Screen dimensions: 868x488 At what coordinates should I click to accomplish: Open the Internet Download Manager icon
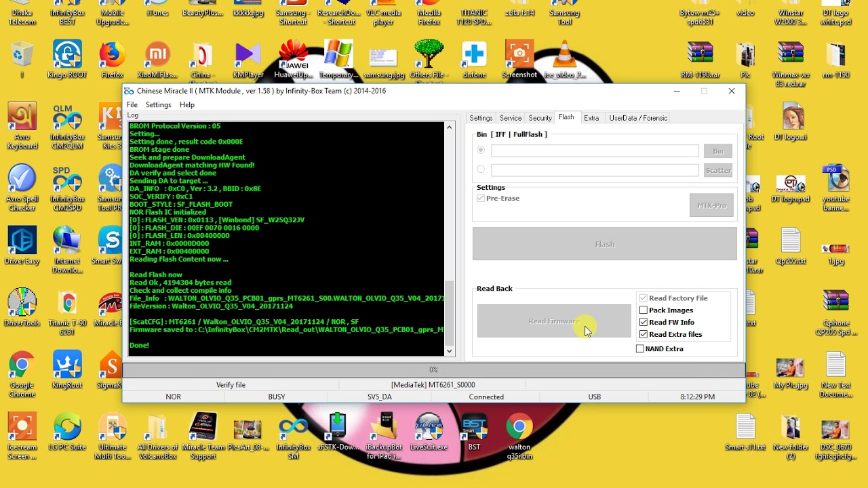click(67, 250)
